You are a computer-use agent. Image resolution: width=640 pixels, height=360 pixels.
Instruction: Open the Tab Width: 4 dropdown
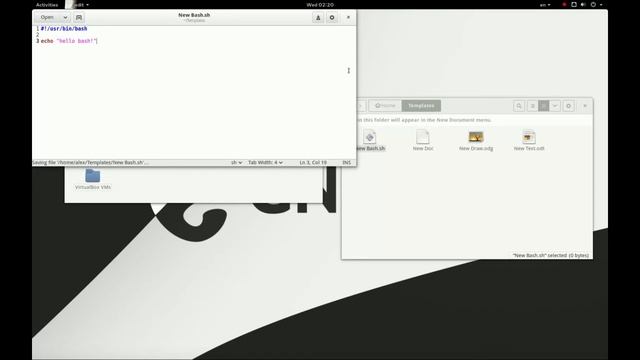click(x=265, y=162)
